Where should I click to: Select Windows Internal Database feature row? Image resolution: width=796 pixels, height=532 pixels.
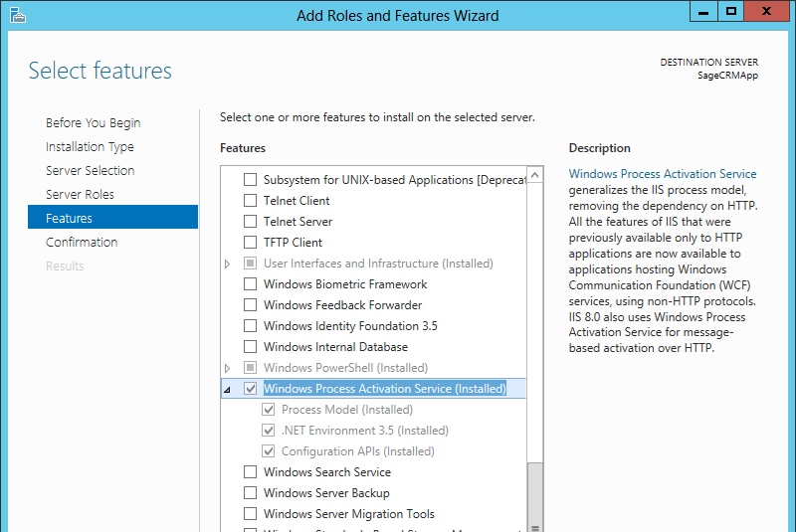[x=335, y=347]
